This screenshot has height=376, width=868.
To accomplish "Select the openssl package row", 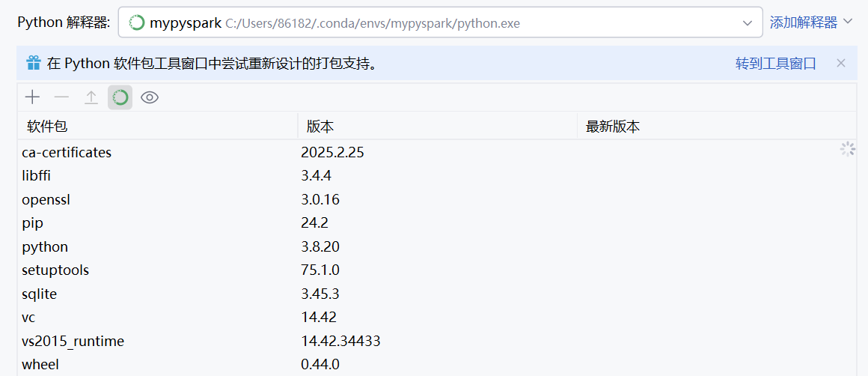I will point(437,199).
